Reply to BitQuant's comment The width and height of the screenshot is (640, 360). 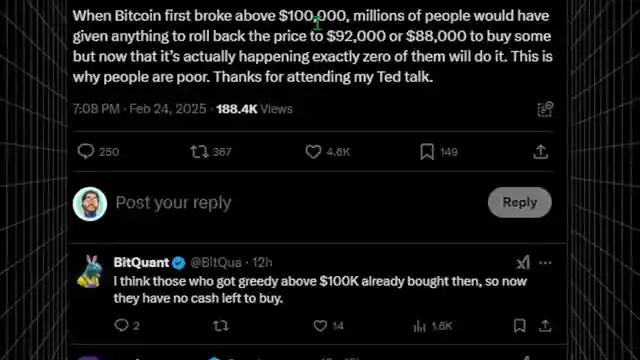[x=121, y=325]
